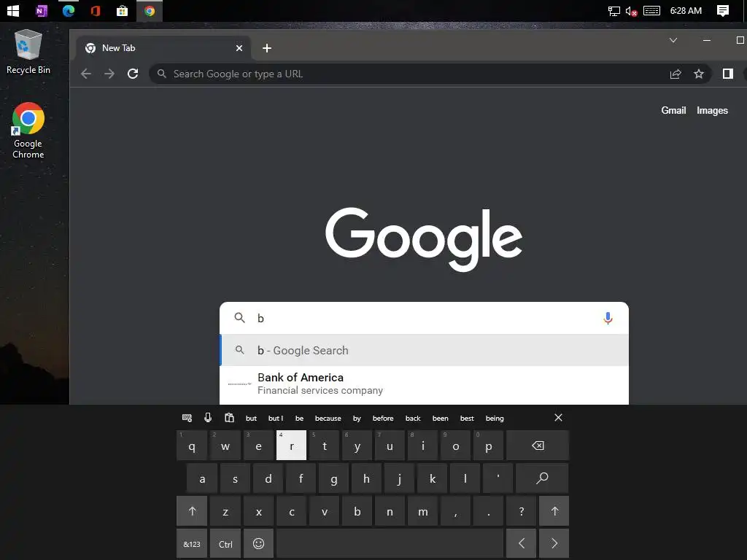Tap the highlighted 'r' key

[292, 446]
